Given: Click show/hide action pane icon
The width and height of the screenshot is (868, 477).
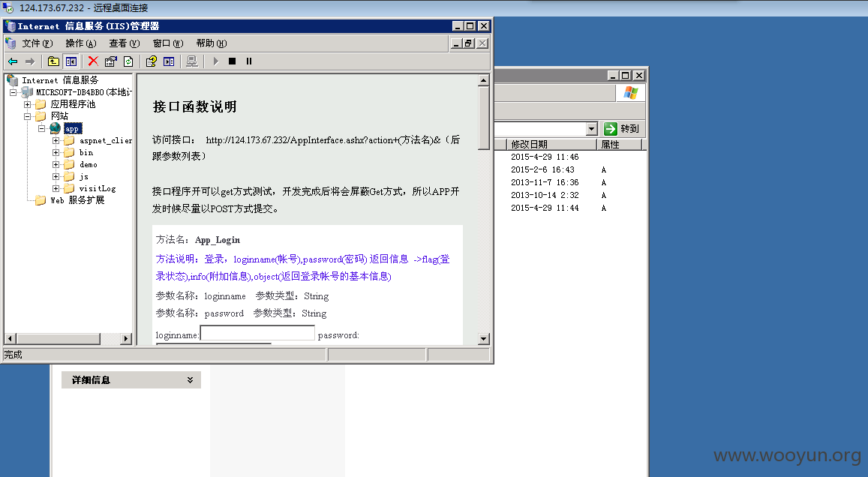Looking at the screenshot, I should click(169, 61).
